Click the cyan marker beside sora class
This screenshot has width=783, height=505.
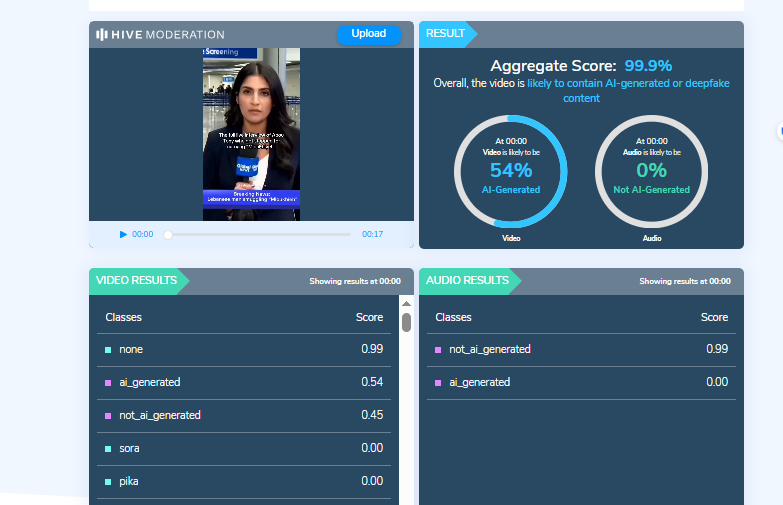[108, 449]
